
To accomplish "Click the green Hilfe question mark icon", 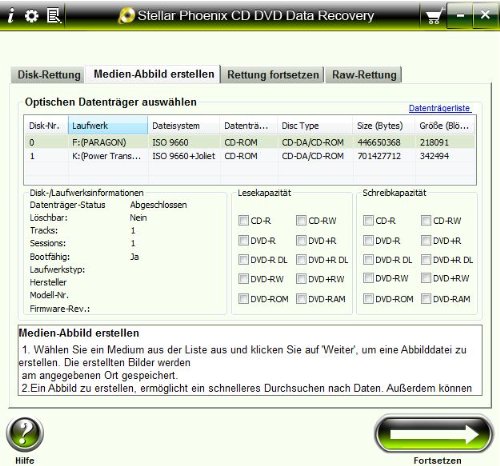I will point(25,435).
